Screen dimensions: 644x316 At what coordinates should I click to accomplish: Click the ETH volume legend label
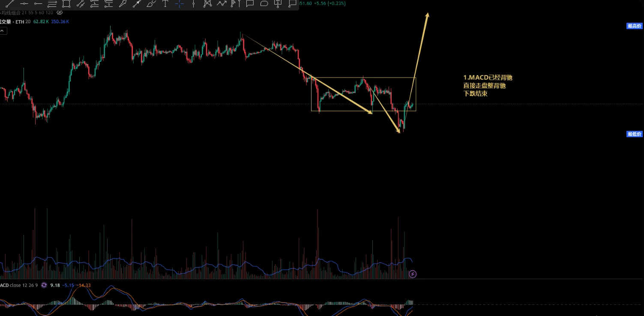[x=15, y=21]
